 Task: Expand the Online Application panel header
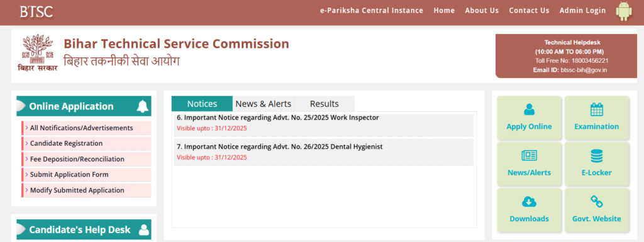click(84, 106)
